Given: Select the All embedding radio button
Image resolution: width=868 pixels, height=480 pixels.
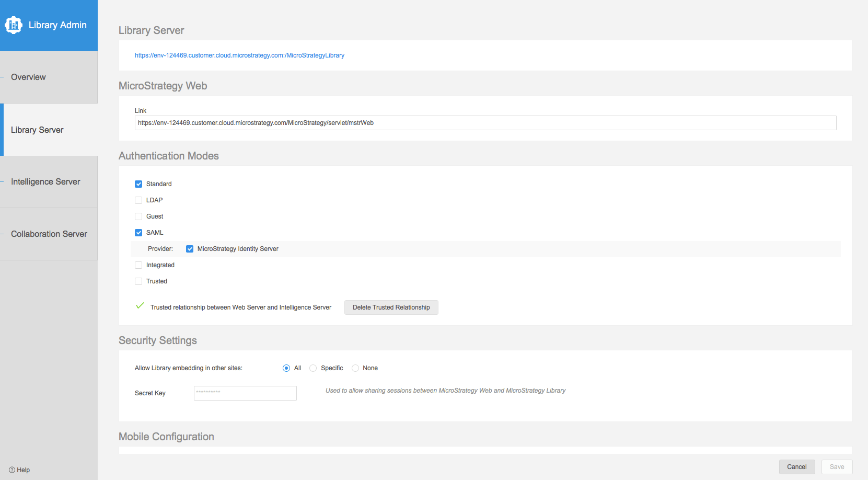Looking at the screenshot, I should pos(286,368).
